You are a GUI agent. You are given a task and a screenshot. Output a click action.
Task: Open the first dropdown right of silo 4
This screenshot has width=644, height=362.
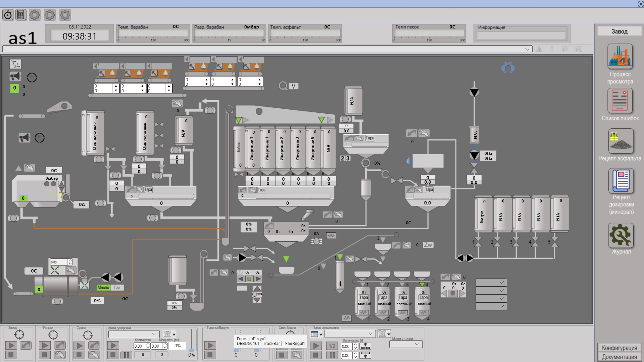491,283
